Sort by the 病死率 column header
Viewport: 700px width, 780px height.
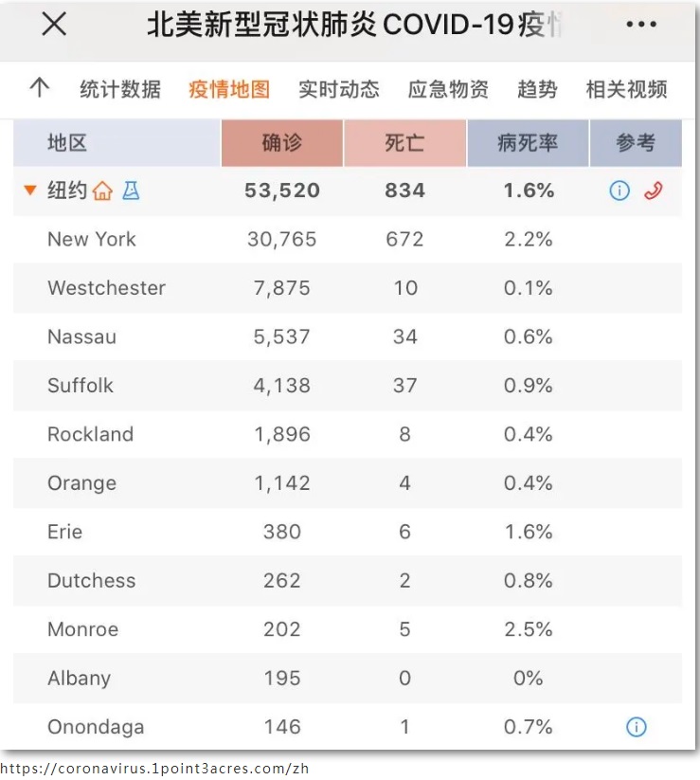click(x=528, y=143)
